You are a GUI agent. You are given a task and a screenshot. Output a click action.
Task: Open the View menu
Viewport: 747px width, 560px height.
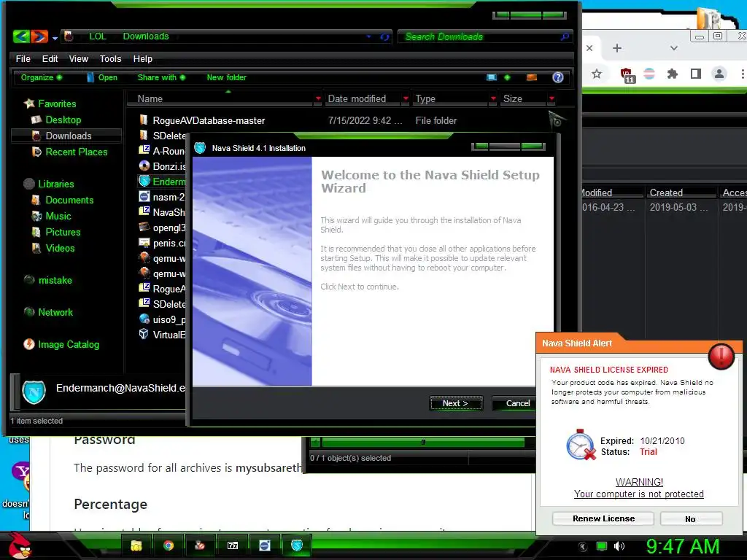click(x=79, y=58)
